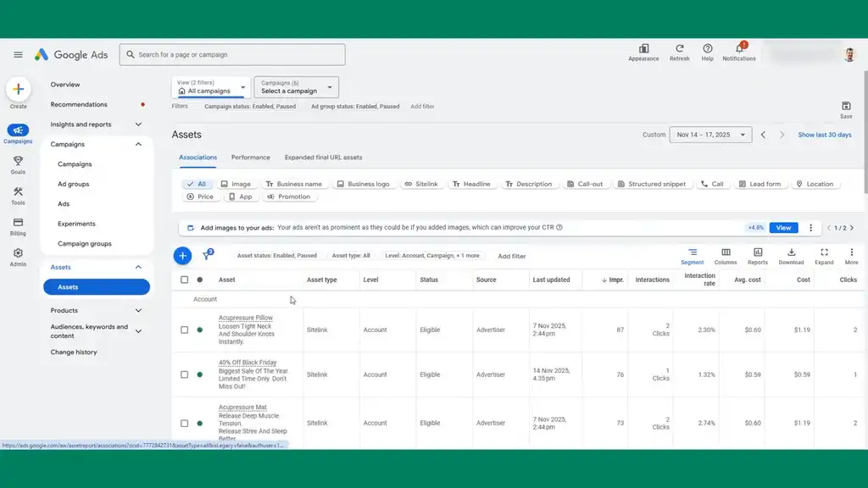Check the Acupressure Pillow row checkbox
Screen dimensions: 868x488
[184, 330]
